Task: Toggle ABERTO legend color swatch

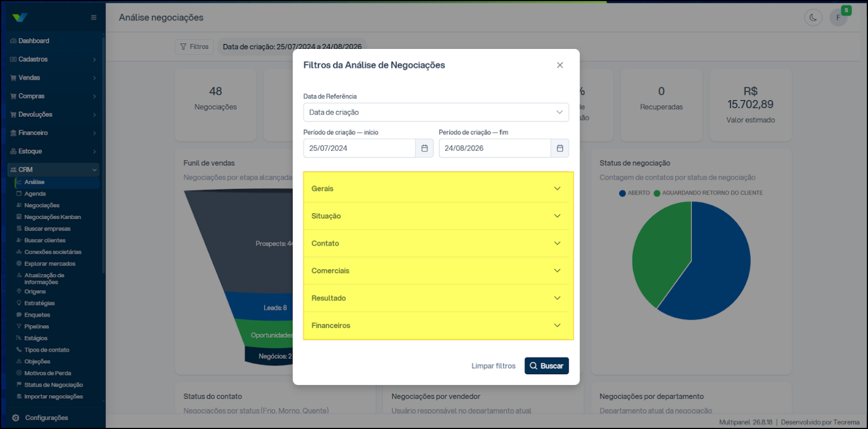Action: tap(622, 193)
